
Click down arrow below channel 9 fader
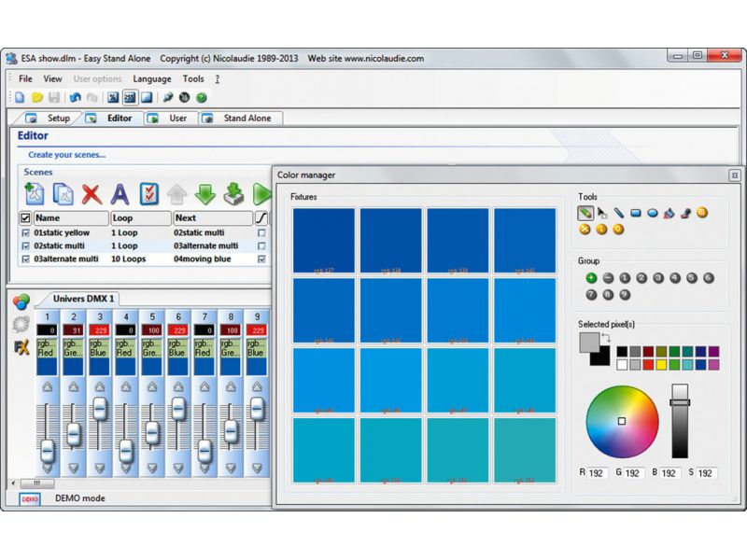[257, 469]
